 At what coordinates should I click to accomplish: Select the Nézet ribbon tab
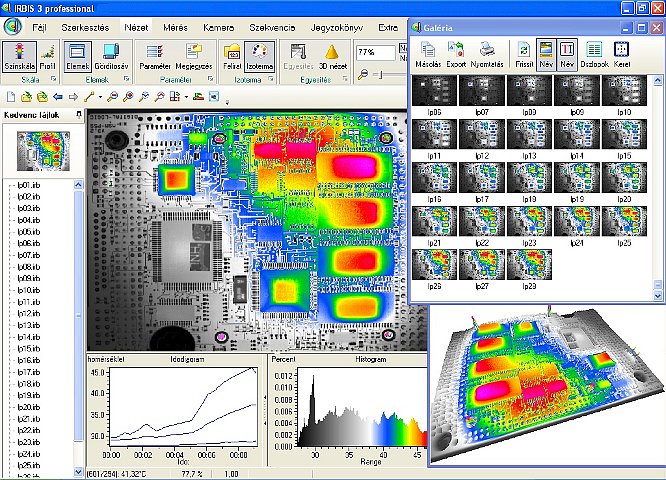pyautogui.click(x=136, y=28)
